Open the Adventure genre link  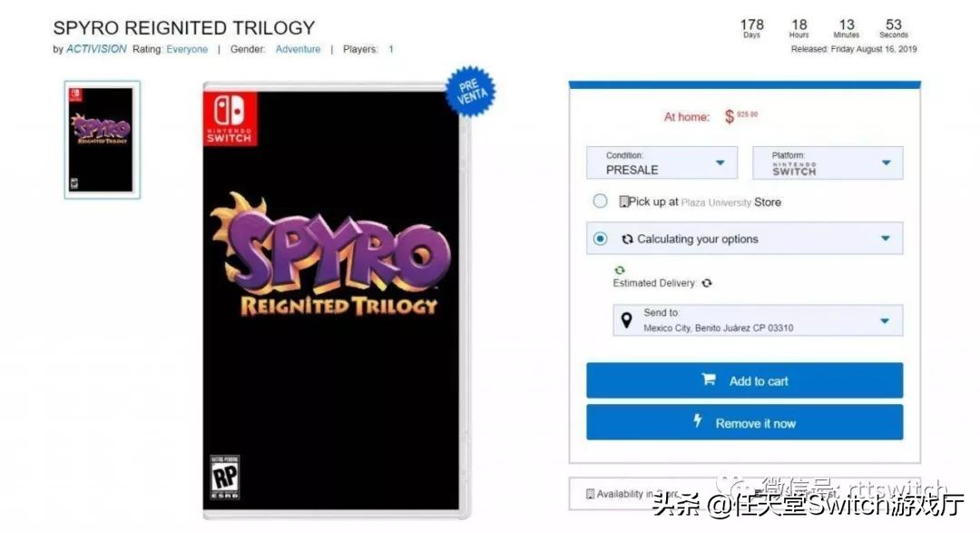coord(299,49)
